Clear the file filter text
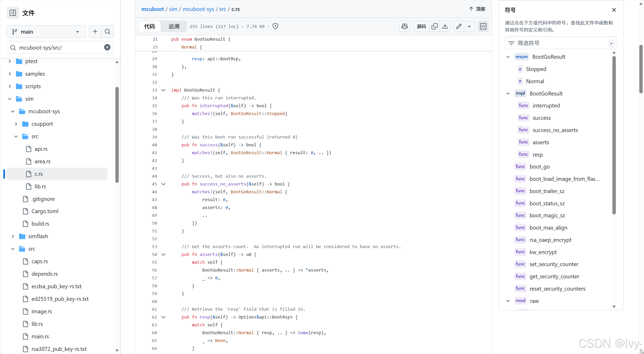 107,47
